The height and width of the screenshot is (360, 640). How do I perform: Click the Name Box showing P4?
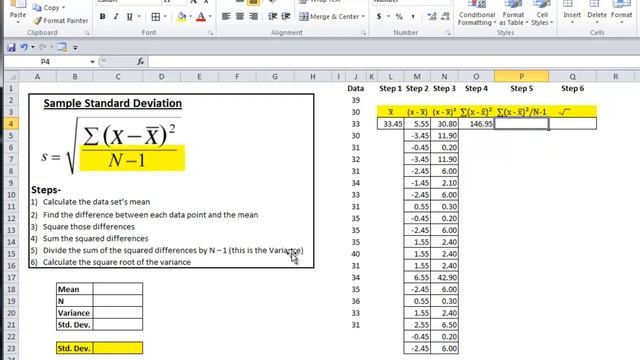[x=46, y=62]
